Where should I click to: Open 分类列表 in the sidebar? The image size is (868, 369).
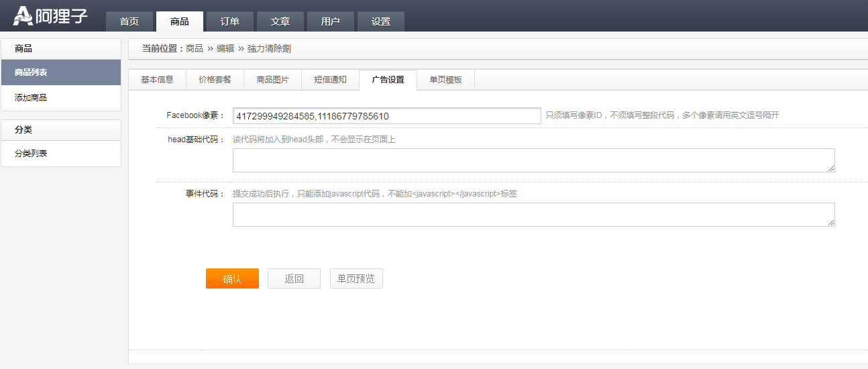(x=60, y=154)
